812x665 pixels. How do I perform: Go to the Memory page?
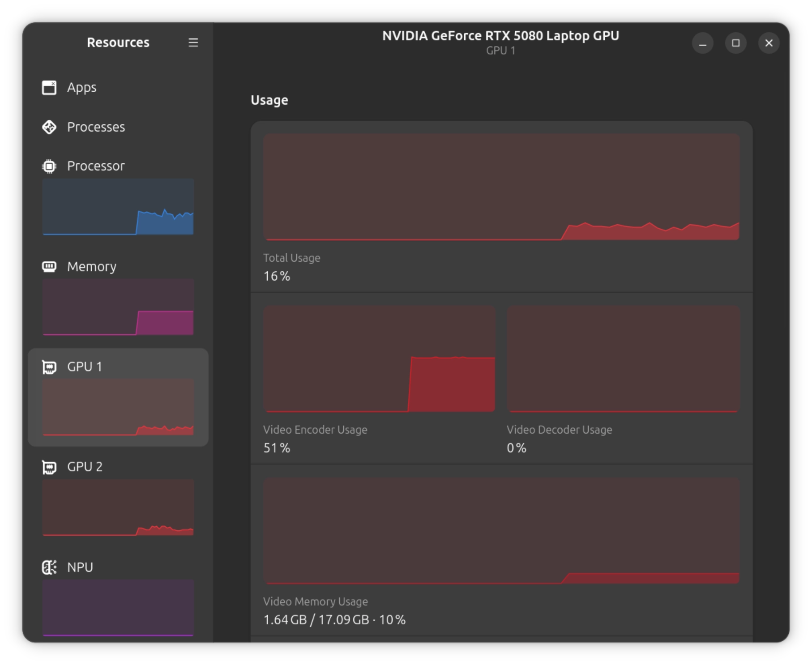point(118,298)
